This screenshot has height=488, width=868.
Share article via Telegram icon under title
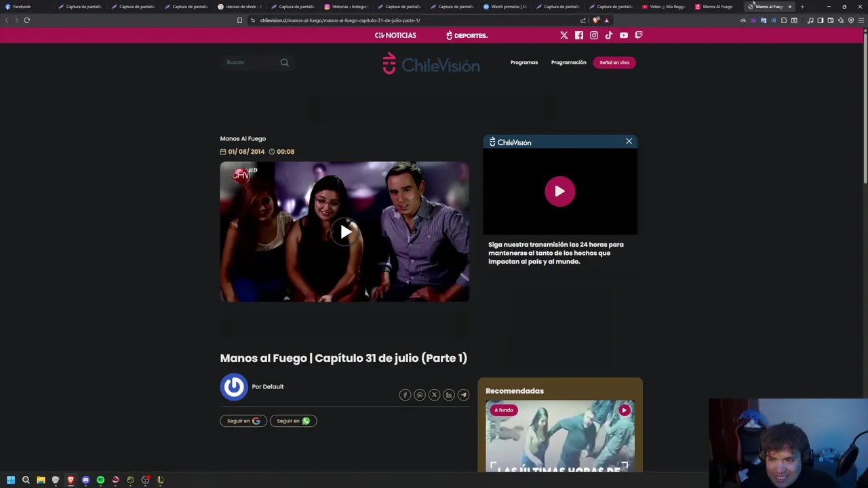tap(463, 395)
